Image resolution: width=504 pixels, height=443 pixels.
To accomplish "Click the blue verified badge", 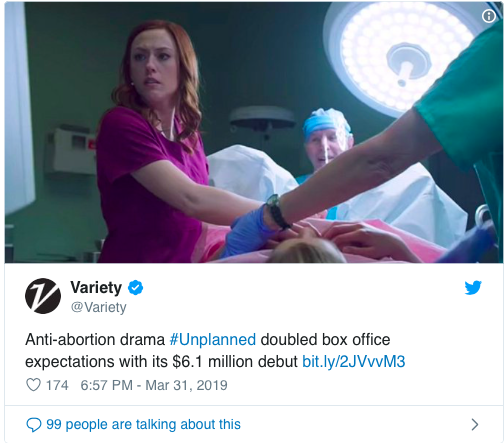I will click(136, 288).
